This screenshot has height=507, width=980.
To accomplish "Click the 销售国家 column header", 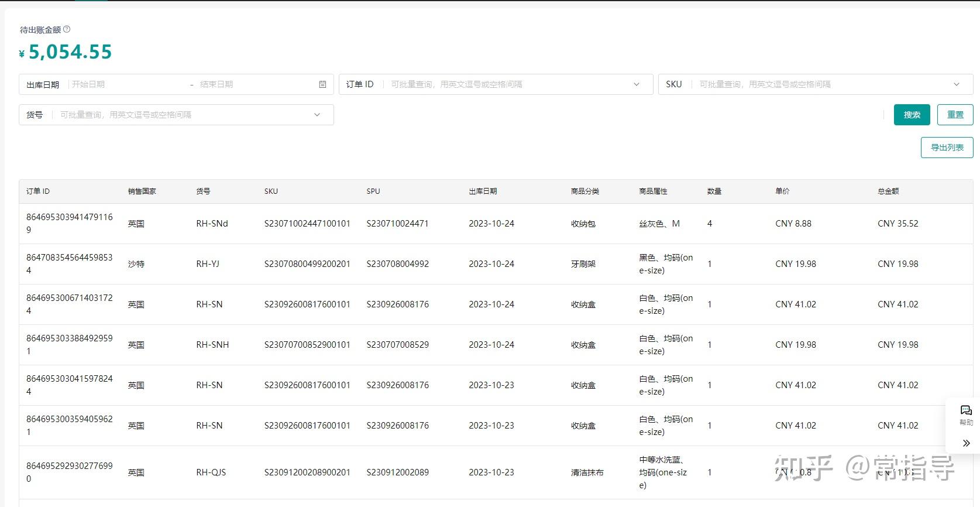I will point(142,191).
